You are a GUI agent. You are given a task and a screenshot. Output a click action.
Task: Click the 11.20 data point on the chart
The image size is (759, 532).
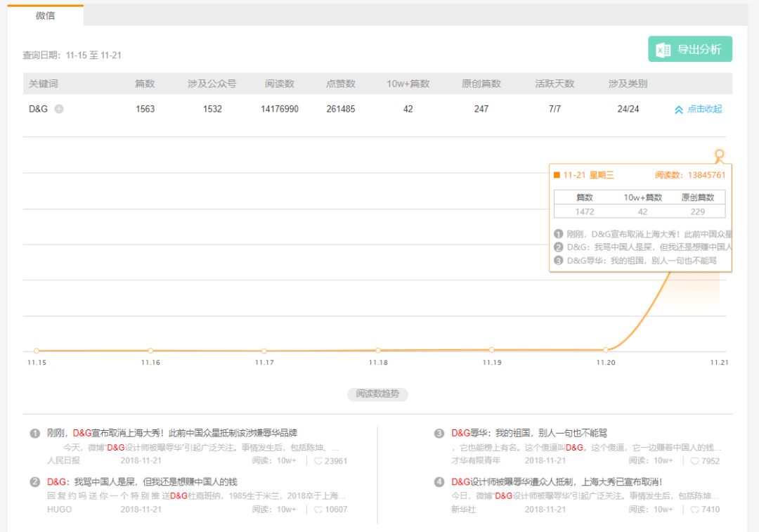pos(606,349)
